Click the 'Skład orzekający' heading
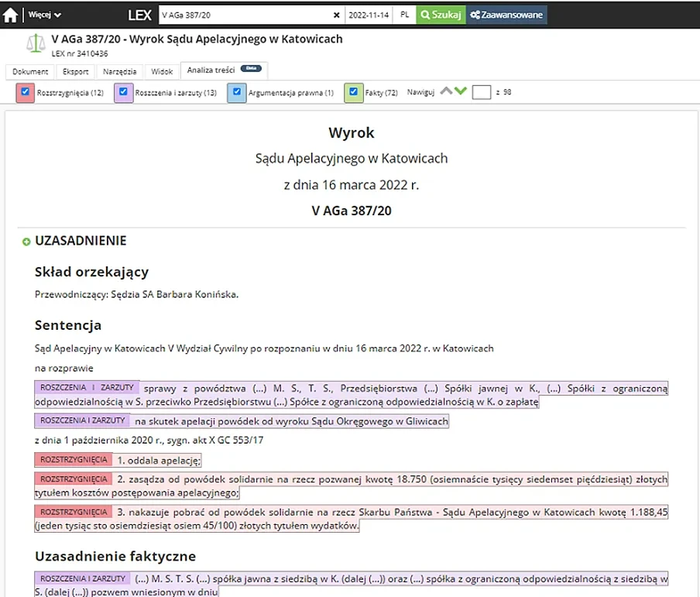Viewport: 700px width, 597px height. click(91, 272)
